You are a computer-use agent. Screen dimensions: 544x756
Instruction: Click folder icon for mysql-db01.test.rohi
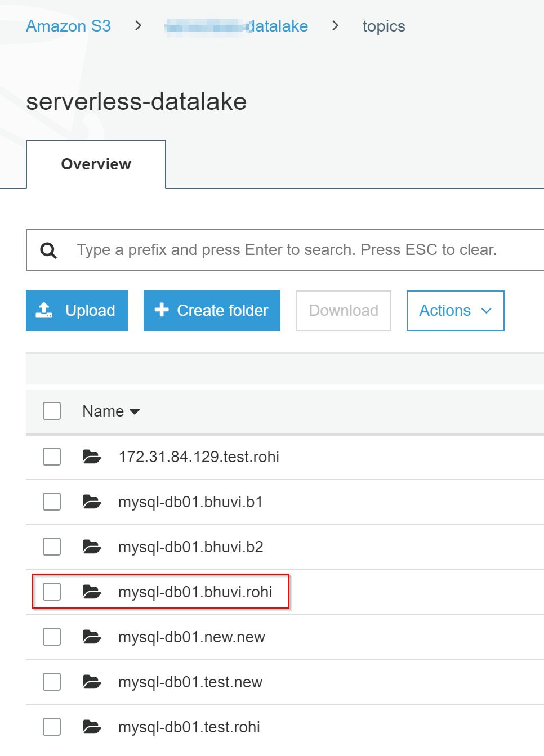click(92, 727)
